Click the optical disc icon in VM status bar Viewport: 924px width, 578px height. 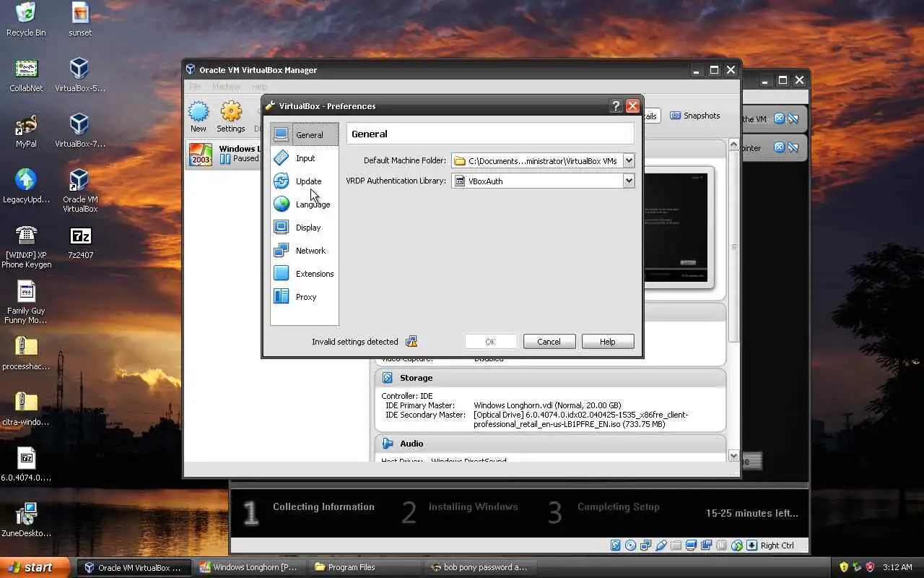(631, 545)
